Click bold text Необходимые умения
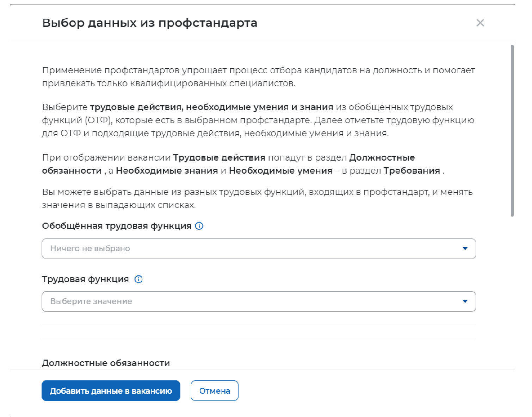Viewport: 532px width, 417px height. tap(280, 171)
